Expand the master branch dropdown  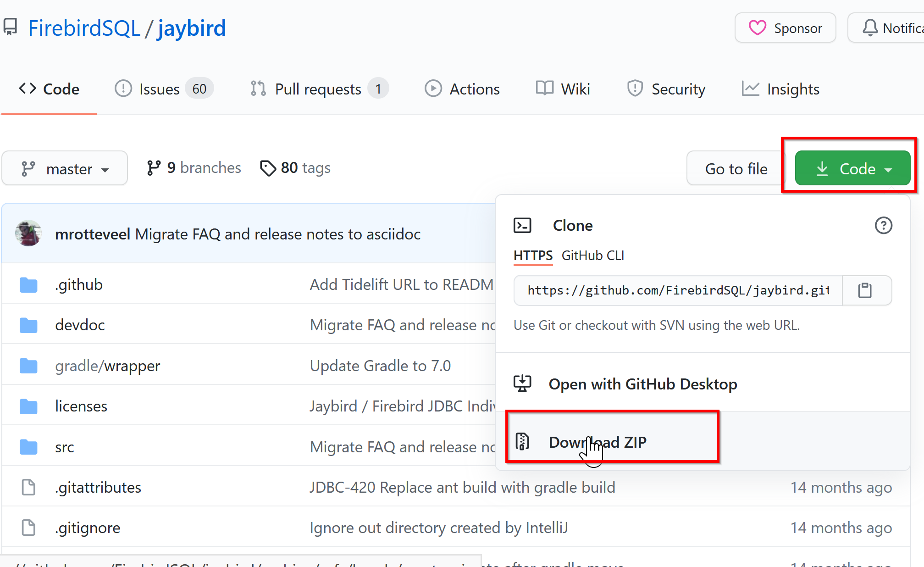coord(64,168)
